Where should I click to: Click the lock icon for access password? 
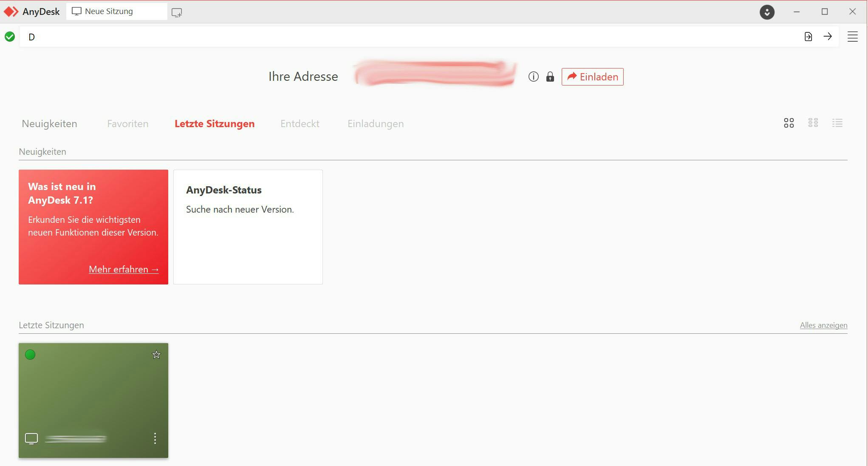pos(550,77)
